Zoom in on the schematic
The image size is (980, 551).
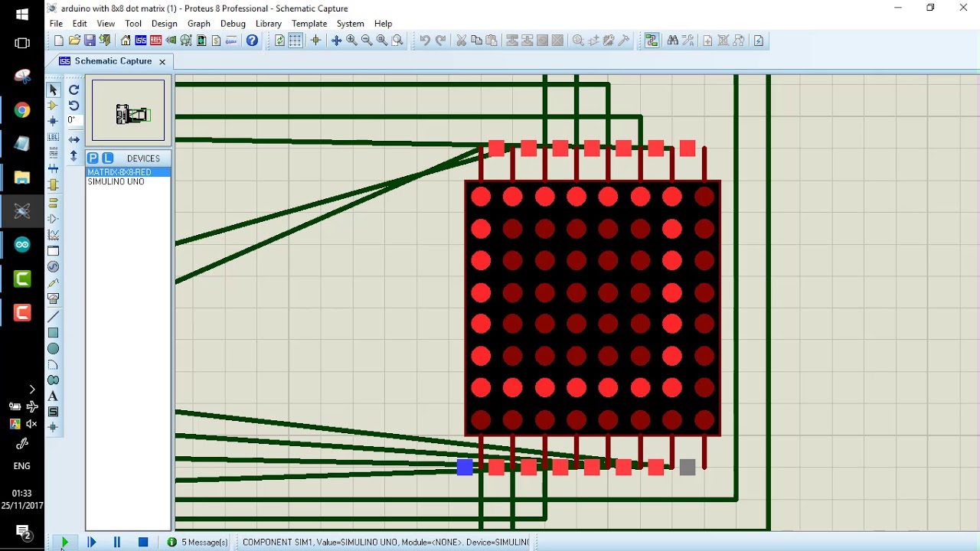(x=351, y=41)
